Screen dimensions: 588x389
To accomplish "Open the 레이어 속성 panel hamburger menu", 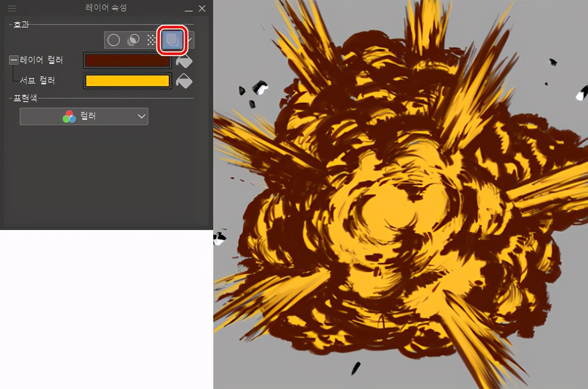I will [x=12, y=8].
